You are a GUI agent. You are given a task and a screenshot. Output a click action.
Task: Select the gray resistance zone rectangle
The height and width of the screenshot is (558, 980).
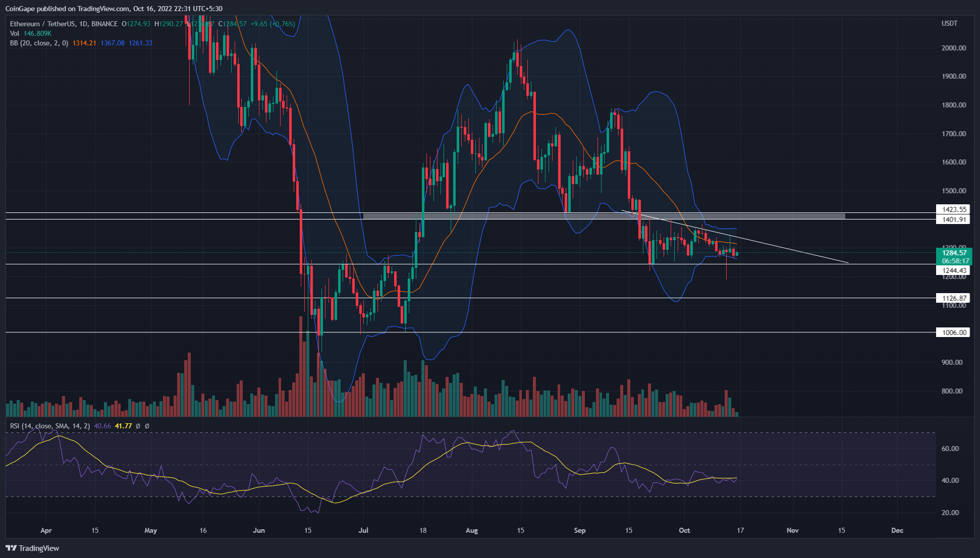(604, 216)
